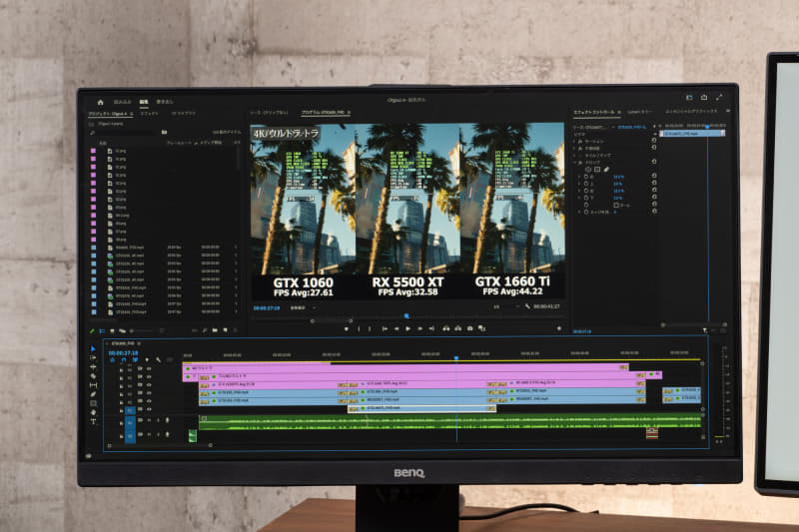
Task: Switch Project panel to icon view
Action: pos(112,331)
